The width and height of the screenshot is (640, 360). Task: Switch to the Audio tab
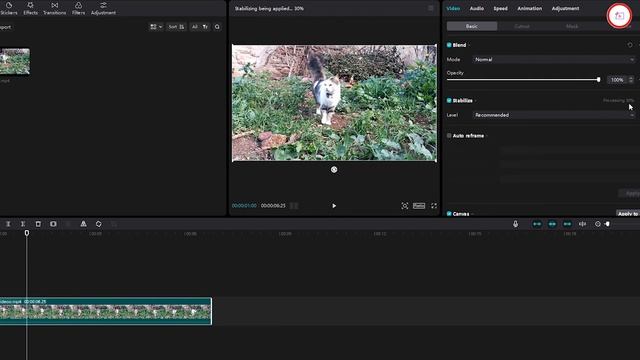pyautogui.click(x=476, y=8)
